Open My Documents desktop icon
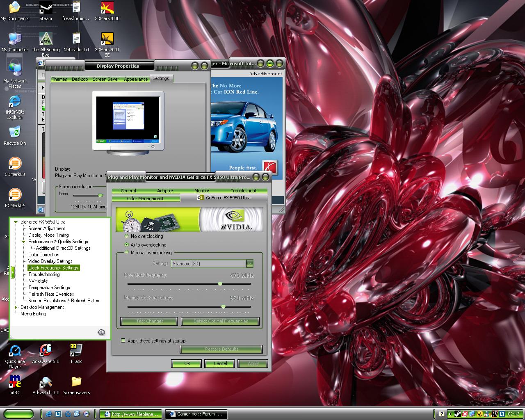525x420 pixels. [15, 11]
